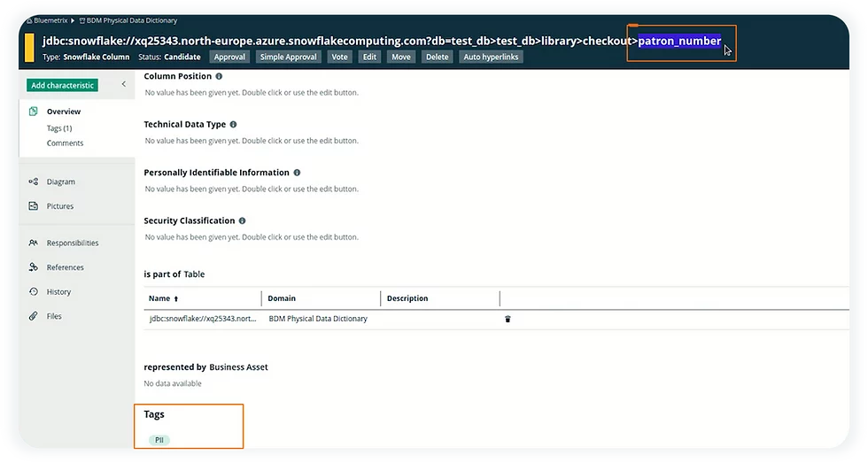Click the 'is part of Table' heading

[x=174, y=274]
